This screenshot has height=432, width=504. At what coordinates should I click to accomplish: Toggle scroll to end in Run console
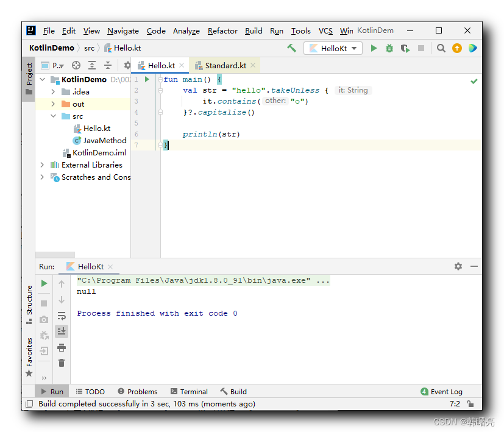tap(62, 331)
